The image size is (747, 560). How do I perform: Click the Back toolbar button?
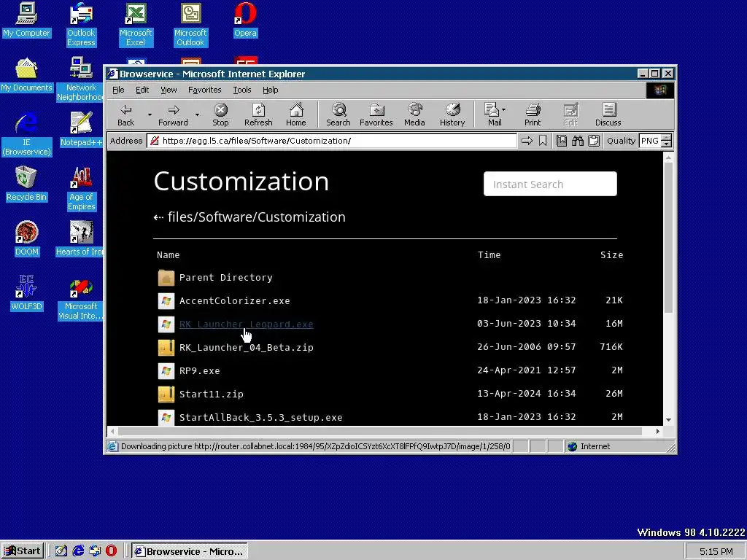pos(125,115)
